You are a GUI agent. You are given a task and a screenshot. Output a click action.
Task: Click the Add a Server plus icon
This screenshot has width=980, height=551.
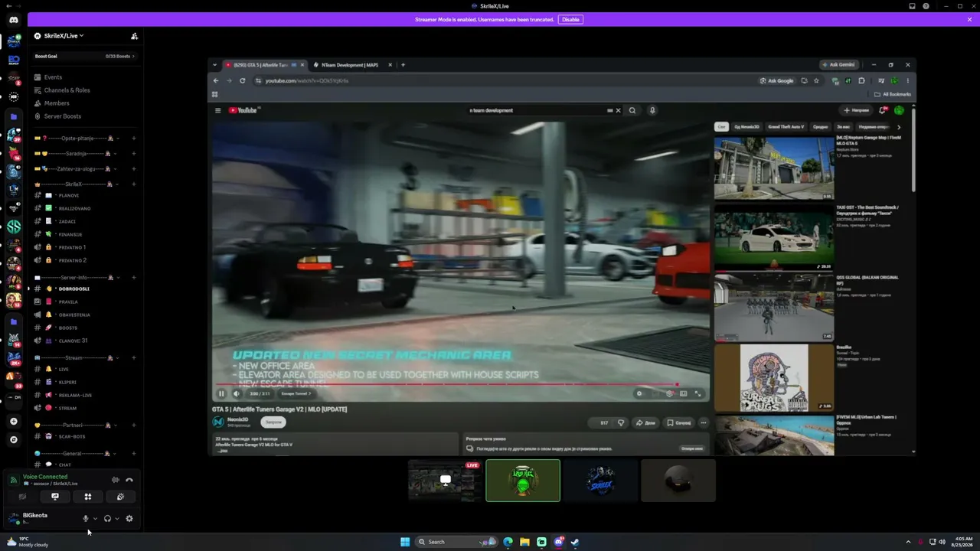14,421
